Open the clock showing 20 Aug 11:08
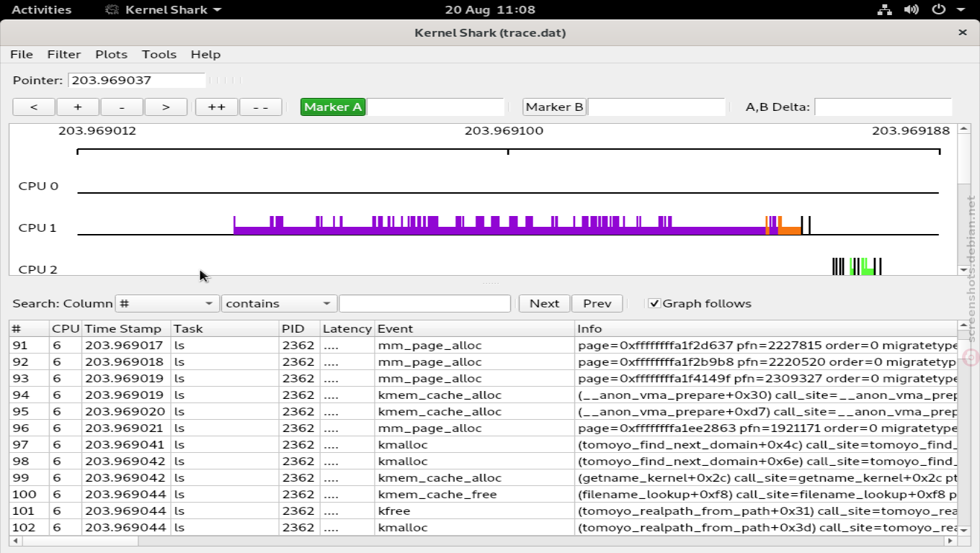This screenshot has height=553, width=980. pyautogui.click(x=490, y=10)
